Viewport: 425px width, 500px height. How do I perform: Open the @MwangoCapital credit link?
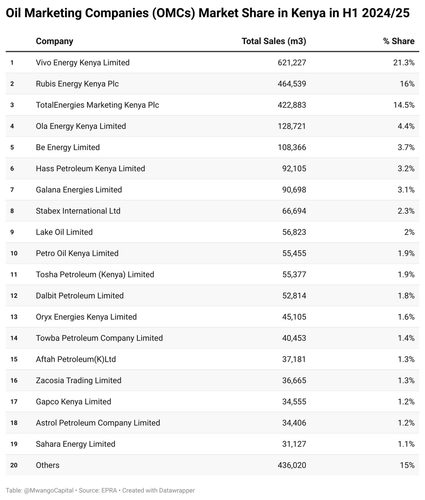49,491
